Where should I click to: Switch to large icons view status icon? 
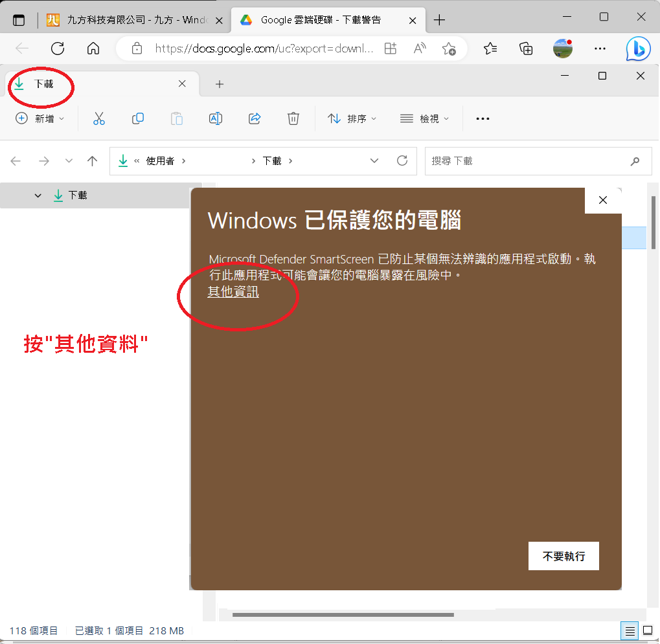[648, 631]
